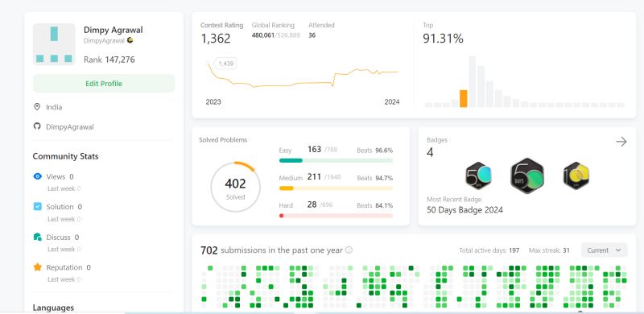Click the Reputation stat label

point(64,267)
